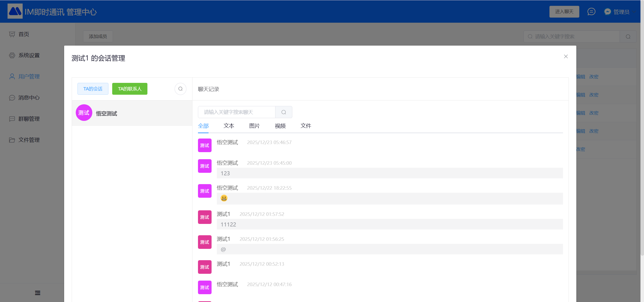The width and height of the screenshot is (644, 302).
Task: Click the 消息中心 sidebar item
Action: (29, 98)
